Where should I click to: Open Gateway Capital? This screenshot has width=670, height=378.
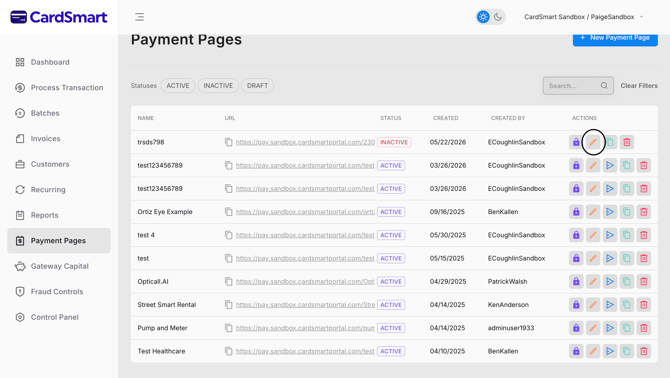tap(59, 266)
